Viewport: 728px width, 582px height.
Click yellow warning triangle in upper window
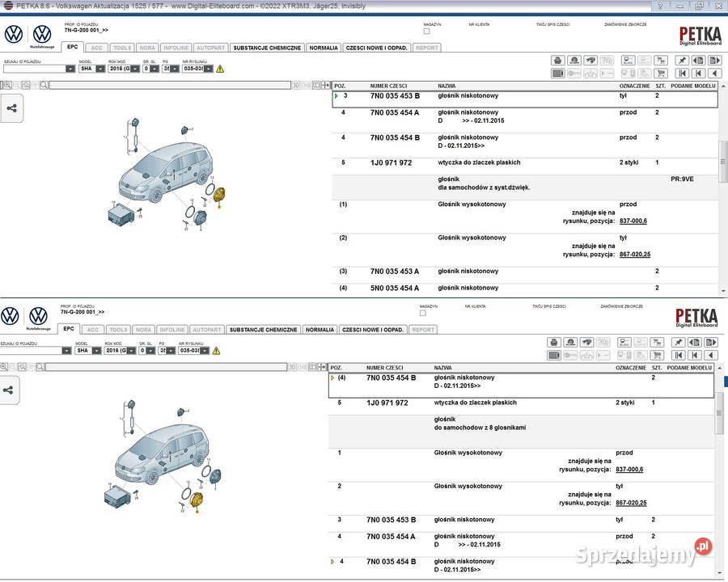pyautogui.click(x=220, y=69)
